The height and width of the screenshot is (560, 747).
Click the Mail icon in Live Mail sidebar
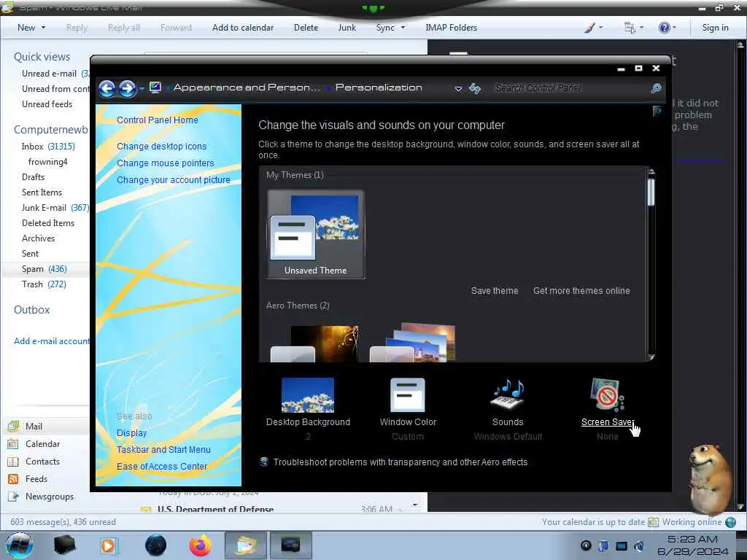(13, 426)
